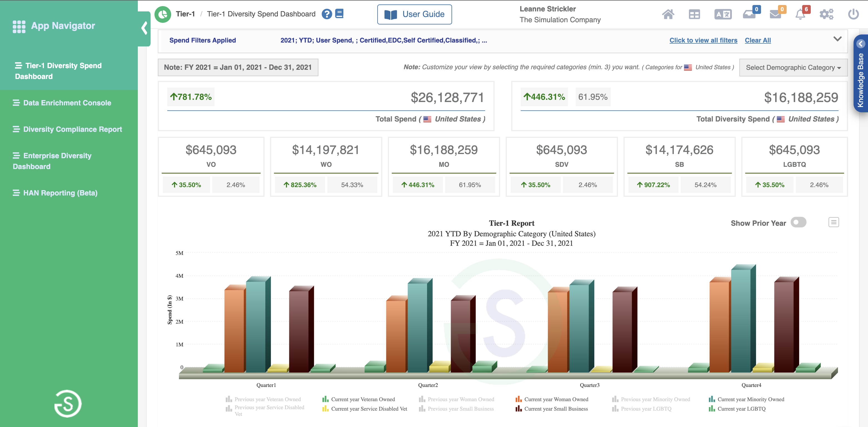Collapse the Spend Filters Applied panel chevron
868x427 pixels.
coord(838,39)
